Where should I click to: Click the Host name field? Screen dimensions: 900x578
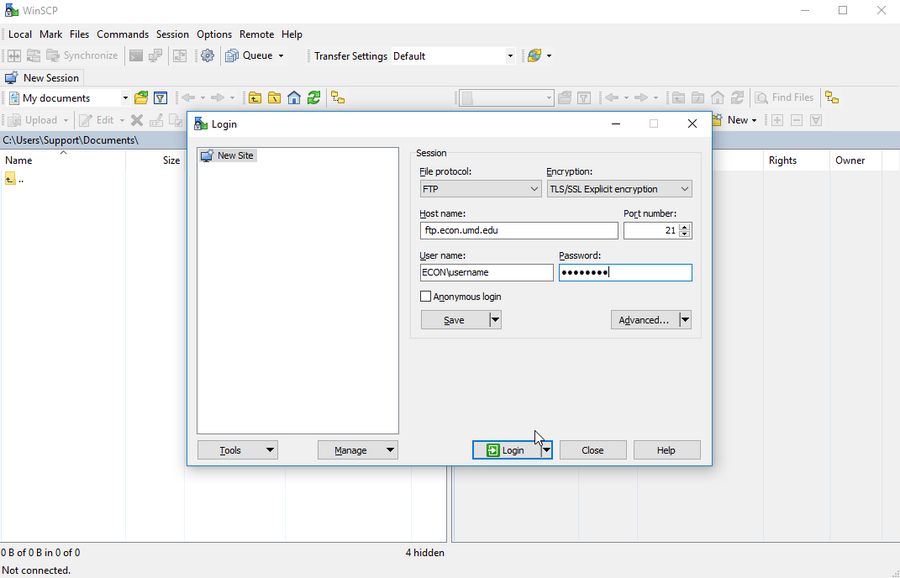519,230
